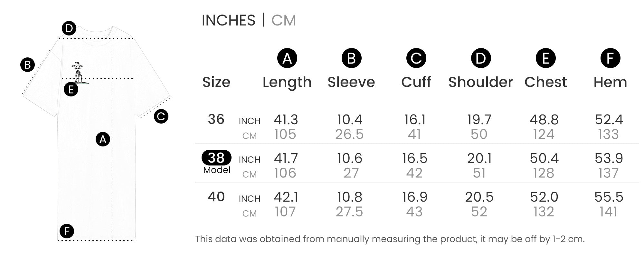The width and height of the screenshot is (644, 260).
Task: Select the INCHES unit tab
Action: (x=228, y=20)
